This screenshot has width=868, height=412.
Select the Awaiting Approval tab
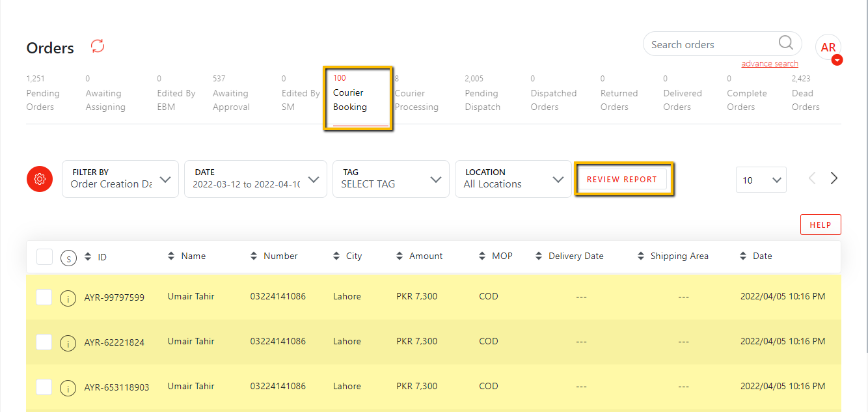(x=230, y=100)
